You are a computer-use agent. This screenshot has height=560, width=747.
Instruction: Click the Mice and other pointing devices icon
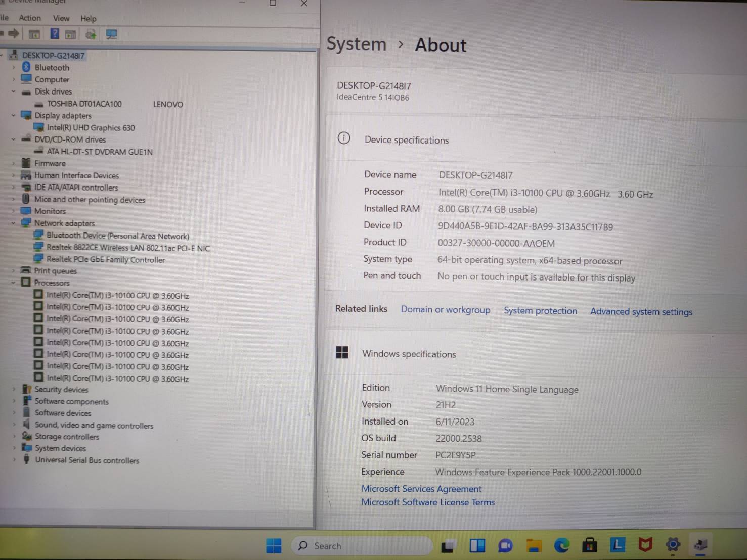point(26,199)
